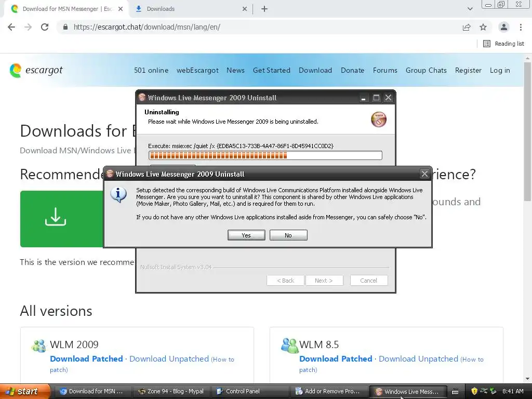Viewport: 532px width, 399px height.
Task: Click the WLM 2009 buddies icon
Action: 38,345
